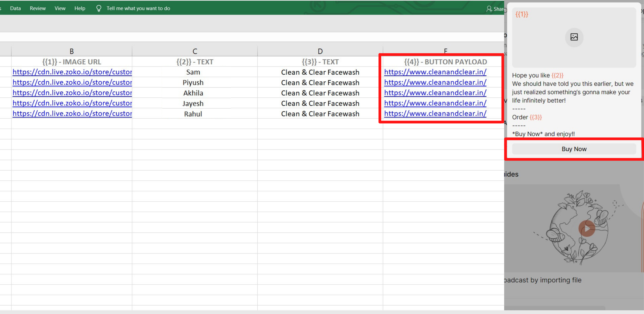644x314 pixels.
Task: Select column D header
Action: [x=320, y=51]
